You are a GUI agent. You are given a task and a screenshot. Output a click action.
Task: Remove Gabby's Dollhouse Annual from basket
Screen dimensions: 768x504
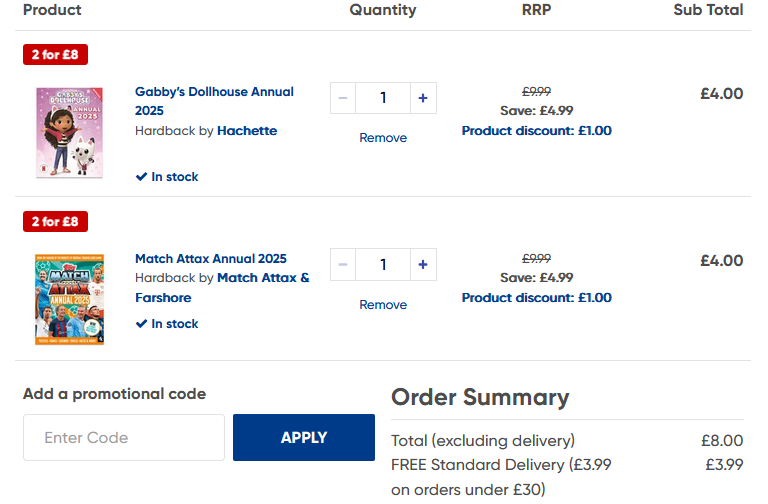pos(383,138)
